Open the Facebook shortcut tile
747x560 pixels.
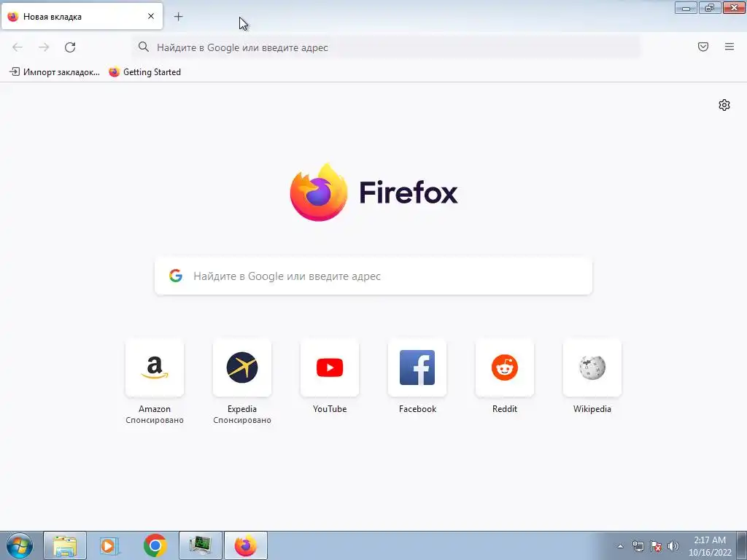pos(417,367)
